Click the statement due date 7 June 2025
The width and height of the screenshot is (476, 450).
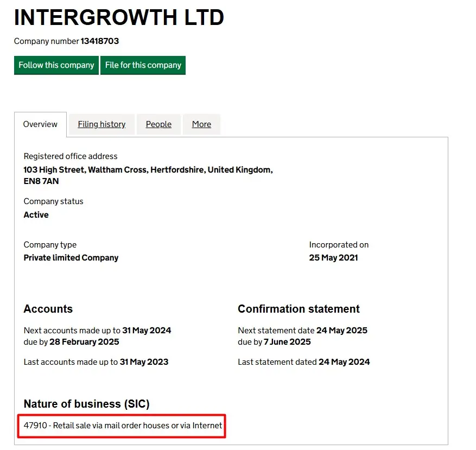point(287,342)
